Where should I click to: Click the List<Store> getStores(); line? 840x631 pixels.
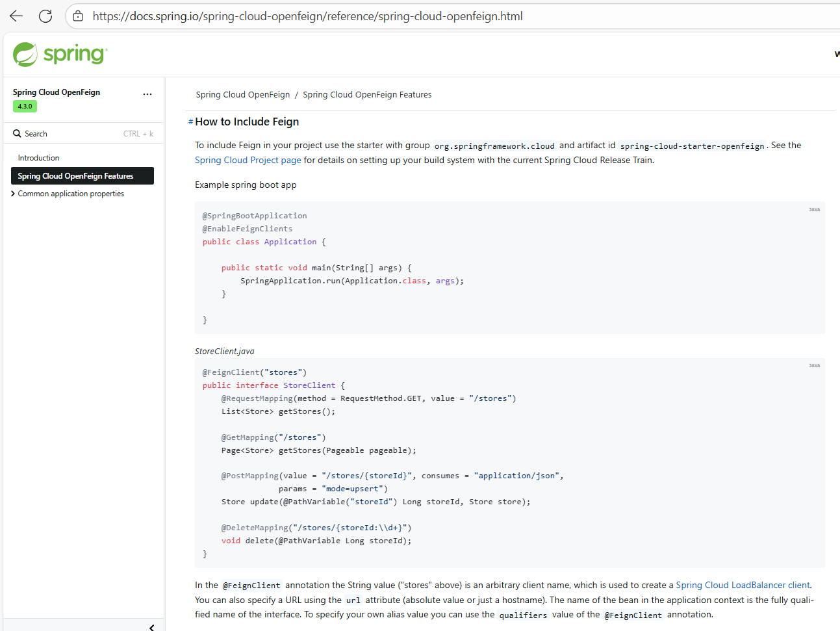[x=278, y=411]
